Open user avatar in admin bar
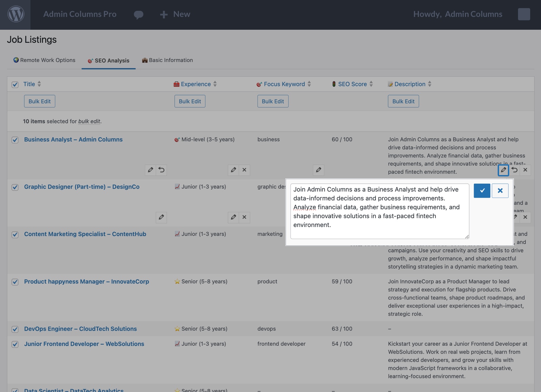The width and height of the screenshot is (541, 392). click(524, 14)
